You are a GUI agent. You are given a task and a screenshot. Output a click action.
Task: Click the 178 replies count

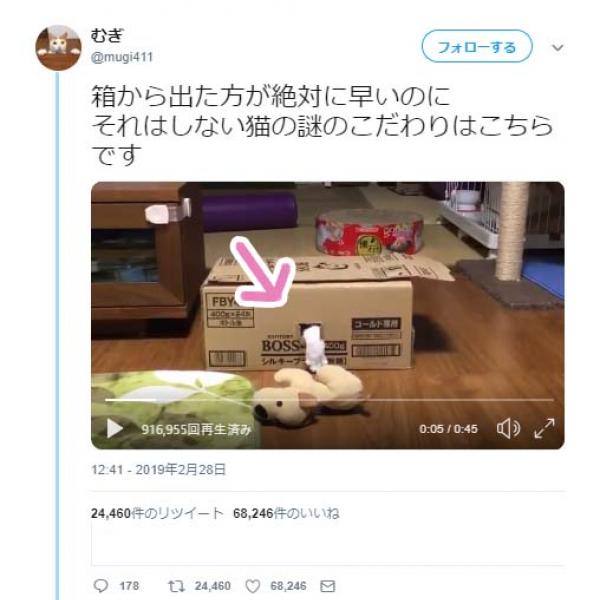pyautogui.click(x=129, y=586)
